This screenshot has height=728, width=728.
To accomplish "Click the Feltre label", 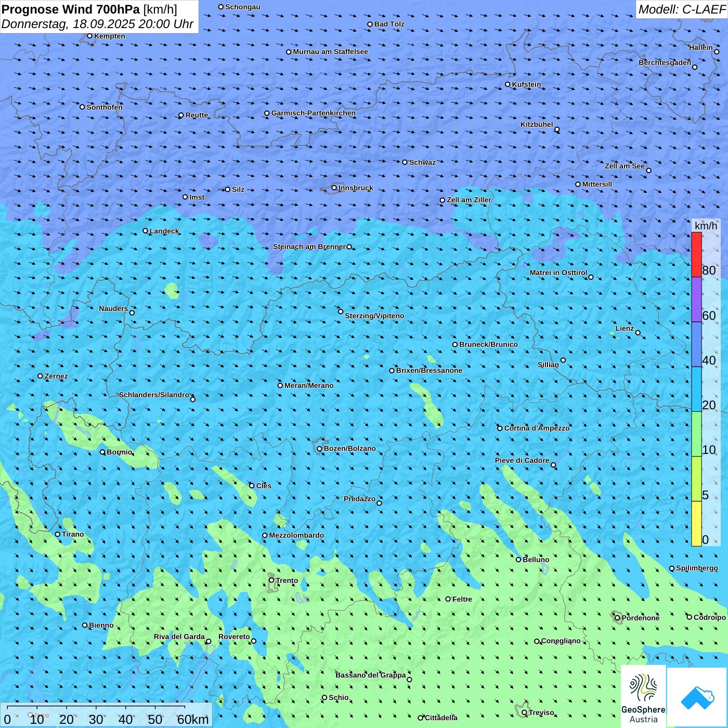I will pyautogui.click(x=462, y=599).
